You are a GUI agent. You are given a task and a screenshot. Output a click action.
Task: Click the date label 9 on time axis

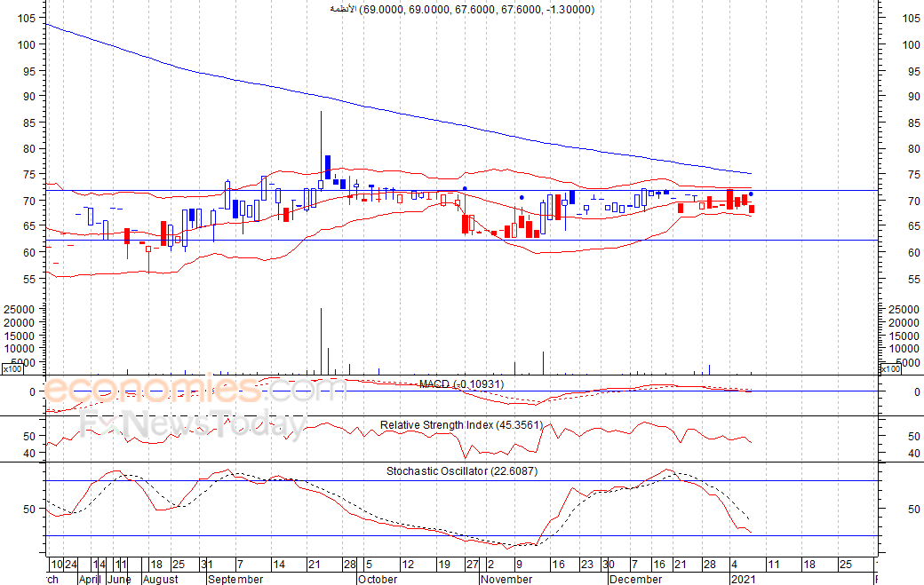519,565
